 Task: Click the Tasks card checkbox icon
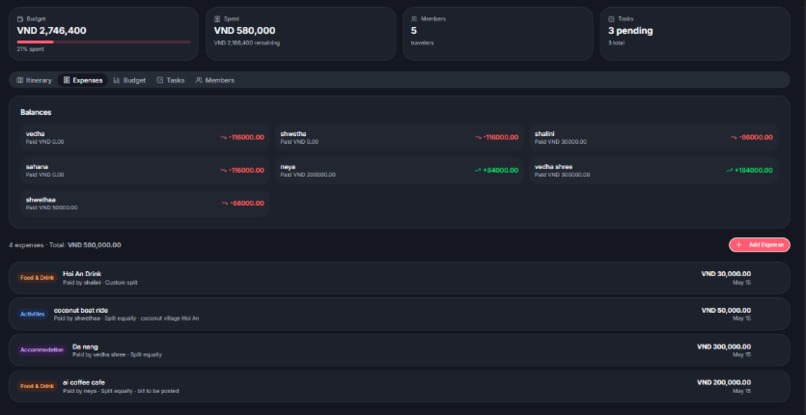(x=611, y=19)
